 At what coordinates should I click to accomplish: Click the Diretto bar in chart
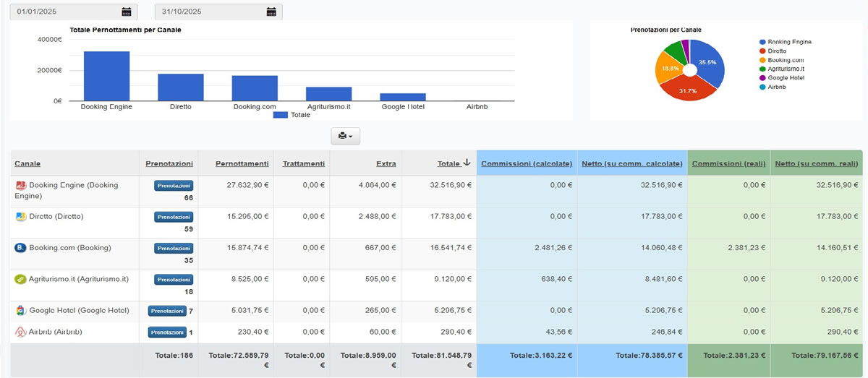point(181,87)
